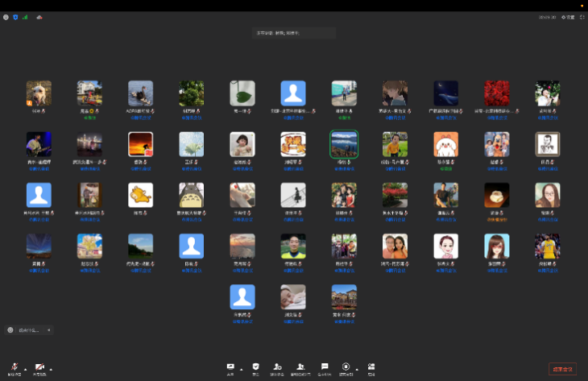Expand the arrow next to record button
Screen dimensions: 588x381
pyautogui.click(x=357, y=369)
